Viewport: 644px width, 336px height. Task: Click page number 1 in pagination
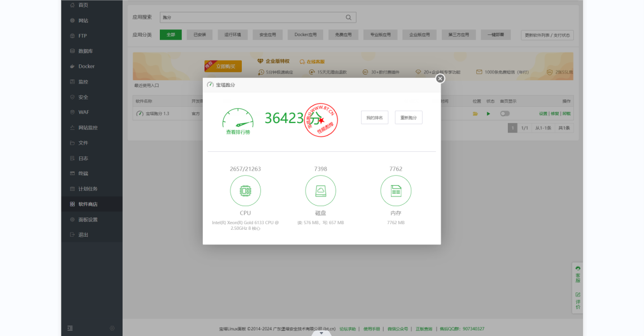click(512, 128)
